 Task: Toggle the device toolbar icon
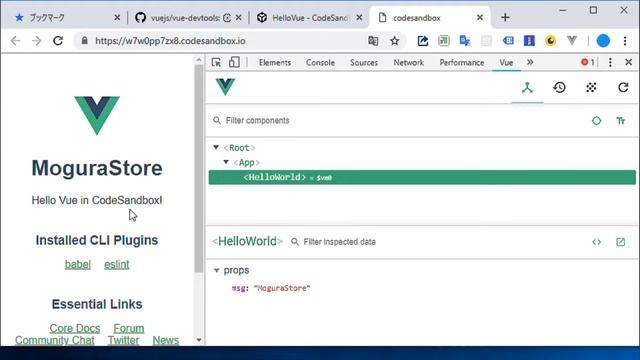point(234,62)
